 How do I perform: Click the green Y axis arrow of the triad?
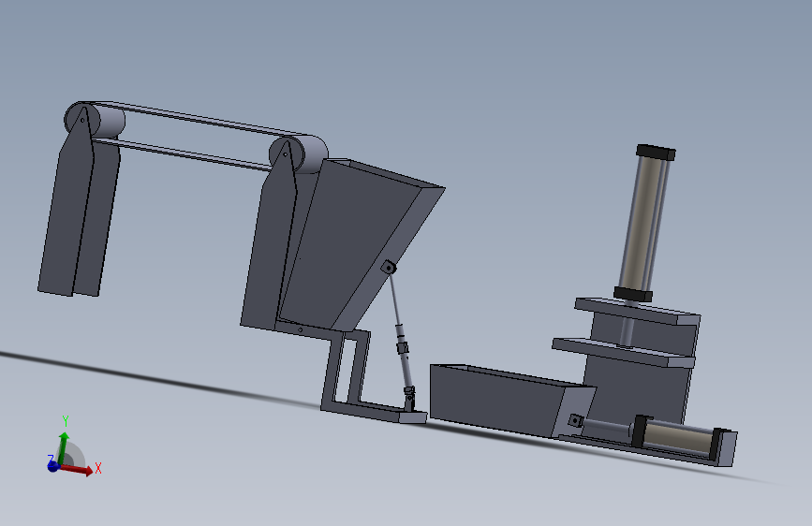[63, 447]
